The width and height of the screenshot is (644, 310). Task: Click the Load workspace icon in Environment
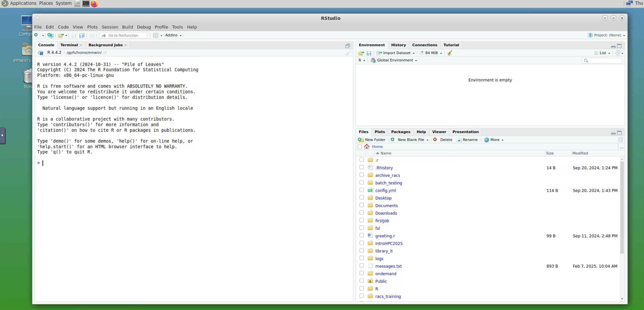click(361, 53)
